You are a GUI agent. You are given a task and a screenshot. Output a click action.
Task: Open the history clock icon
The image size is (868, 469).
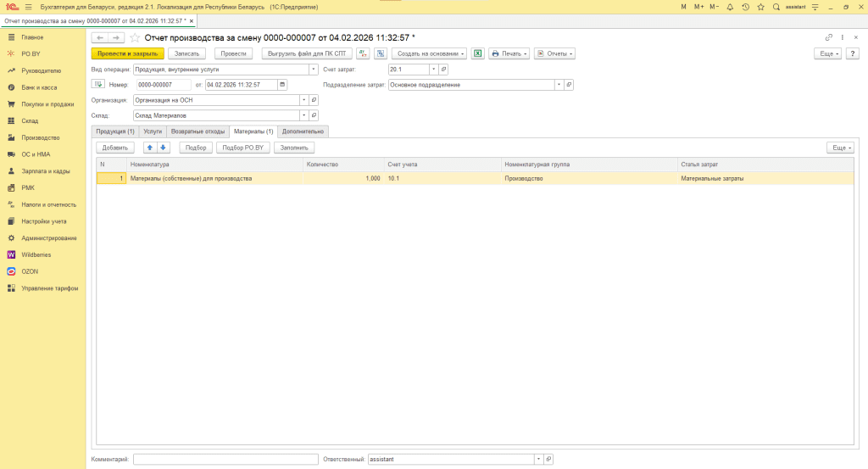[x=746, y=7]
